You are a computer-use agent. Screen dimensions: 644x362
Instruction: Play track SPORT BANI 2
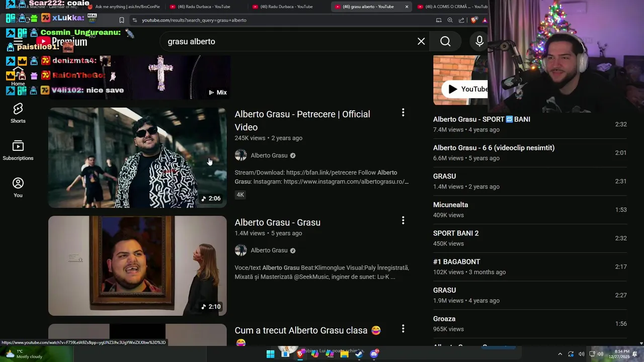coord(530,238)
